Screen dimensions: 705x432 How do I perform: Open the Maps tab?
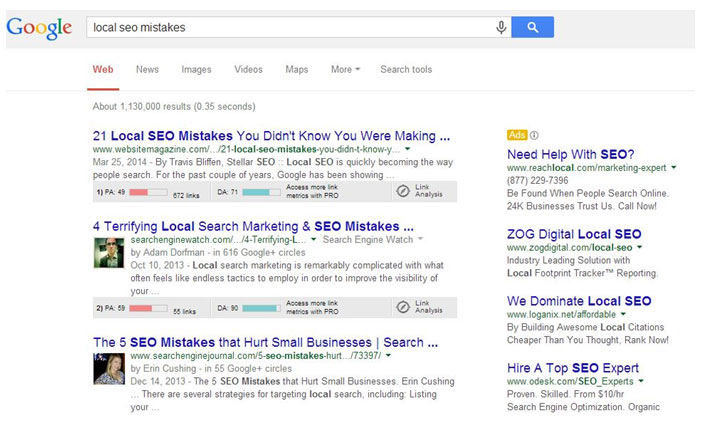(297, 70)
